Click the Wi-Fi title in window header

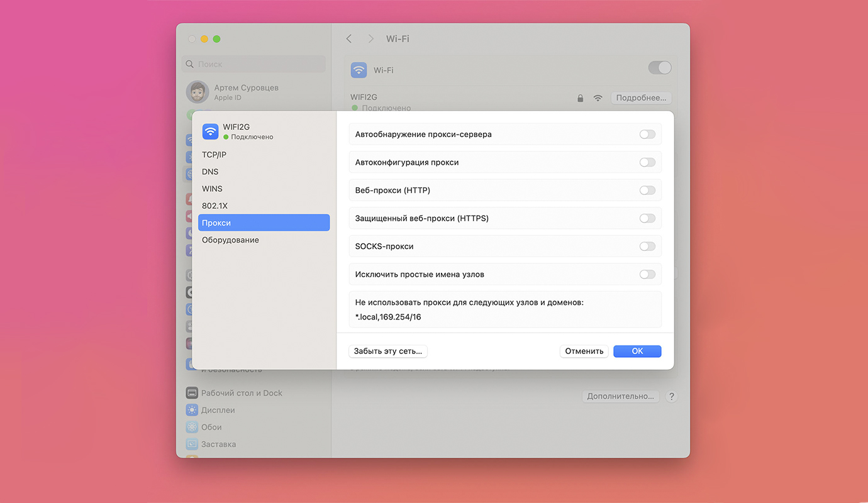(x=398, y=39)
